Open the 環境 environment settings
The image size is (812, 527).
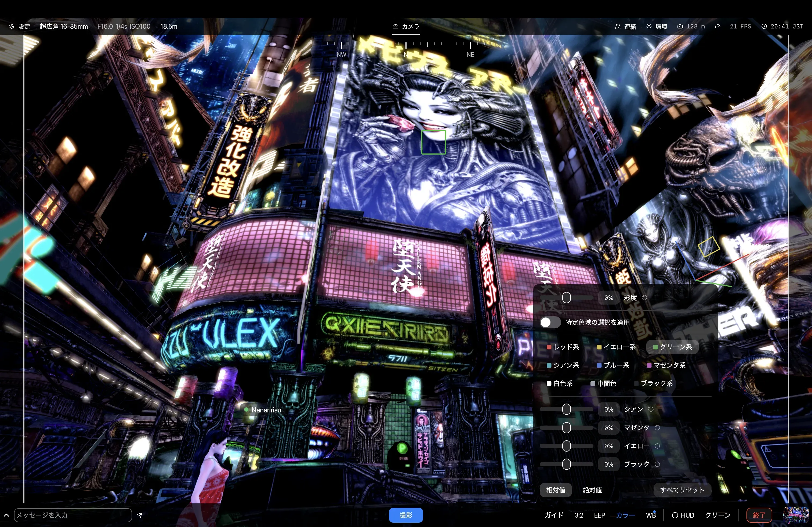click(657, 27)
